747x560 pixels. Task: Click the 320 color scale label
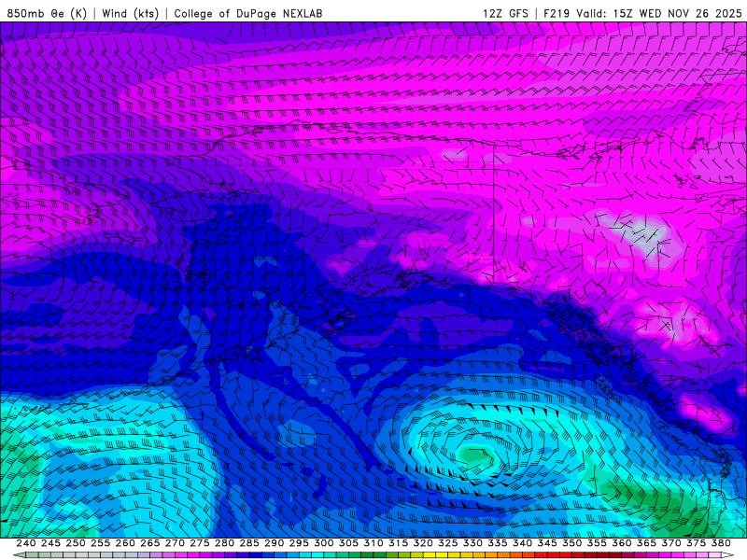click(x=423, y=543)
